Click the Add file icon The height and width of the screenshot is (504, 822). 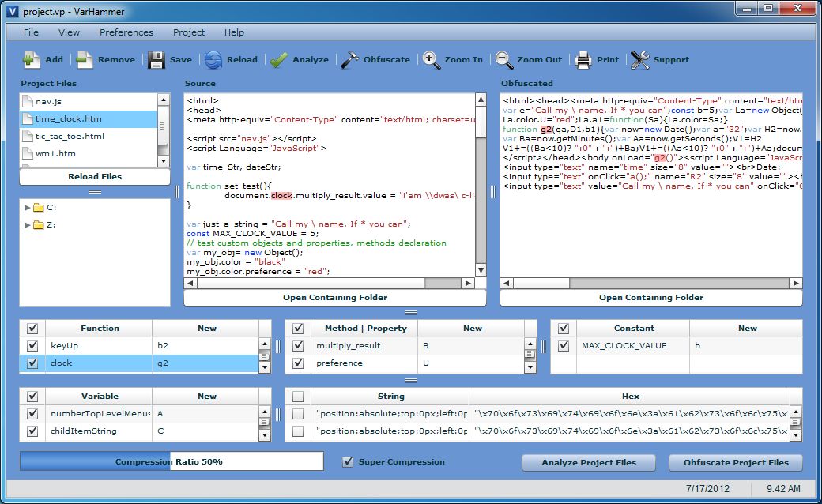click(x=32, y=60)
